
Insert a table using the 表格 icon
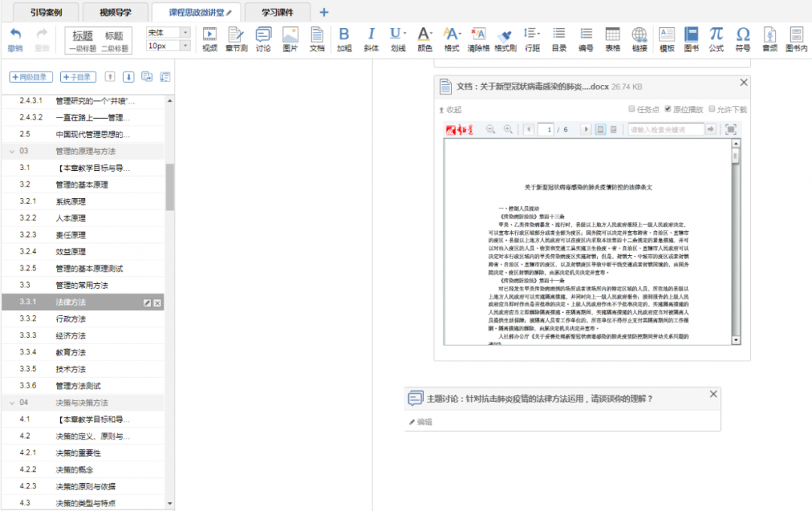click(613, 38)
